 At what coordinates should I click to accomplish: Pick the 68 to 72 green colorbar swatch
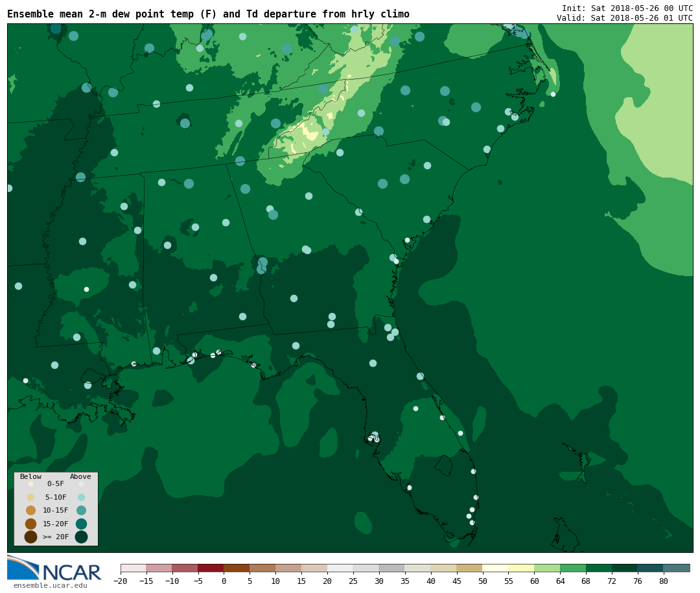600,568
